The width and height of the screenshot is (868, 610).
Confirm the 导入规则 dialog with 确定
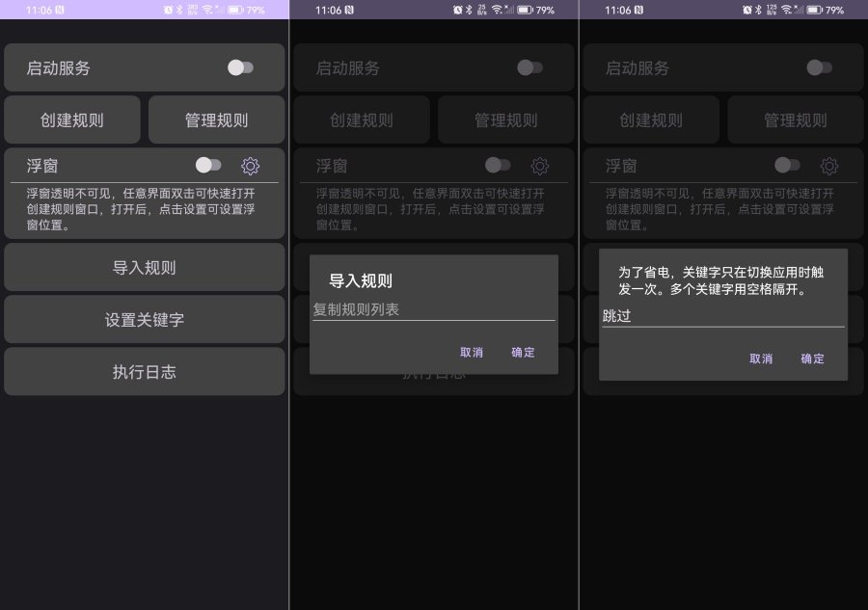pos(523,353)
